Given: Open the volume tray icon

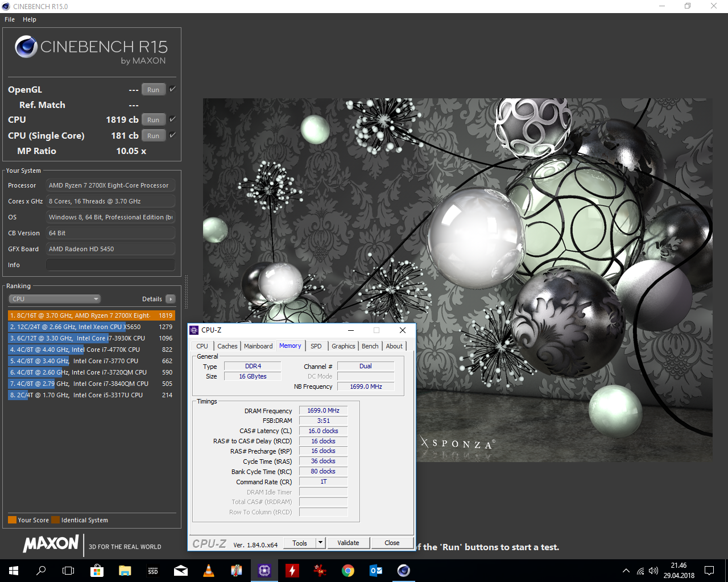Looking at the screenshot, I should point(653,571).
